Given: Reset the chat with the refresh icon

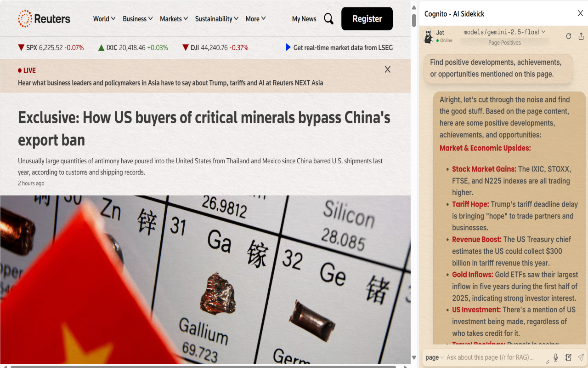Looking at the screenshot, I should coord(569,36).
